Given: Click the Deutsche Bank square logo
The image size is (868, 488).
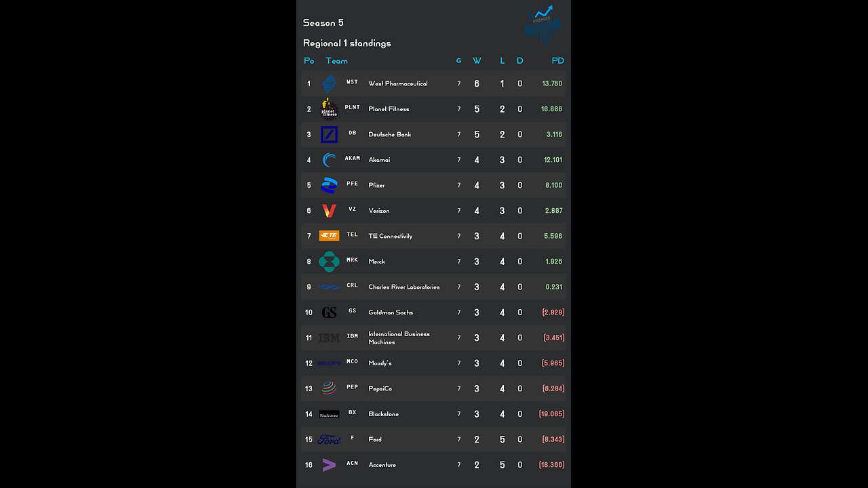Looking at the screenshot, I should [x=329, y=134].
